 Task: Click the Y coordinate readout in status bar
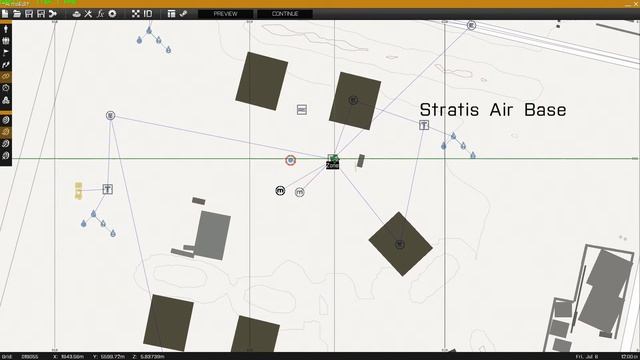tap(109, 356)
